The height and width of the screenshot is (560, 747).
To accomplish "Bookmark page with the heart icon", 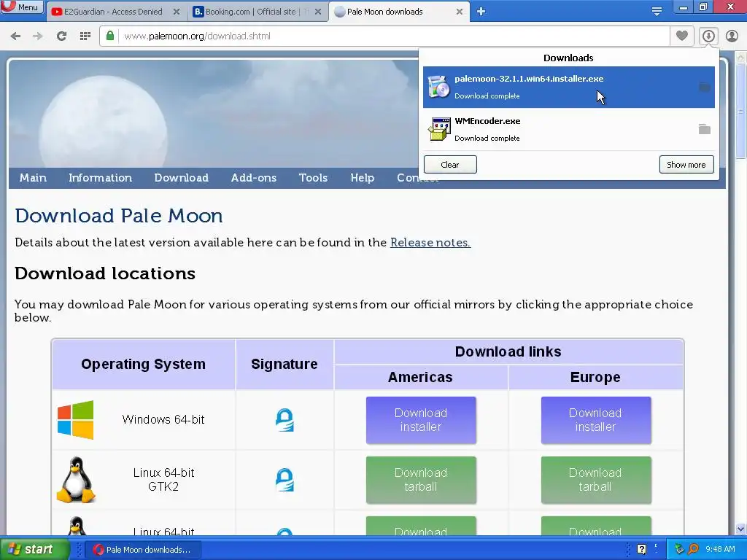I will click(x=682, y=36).
